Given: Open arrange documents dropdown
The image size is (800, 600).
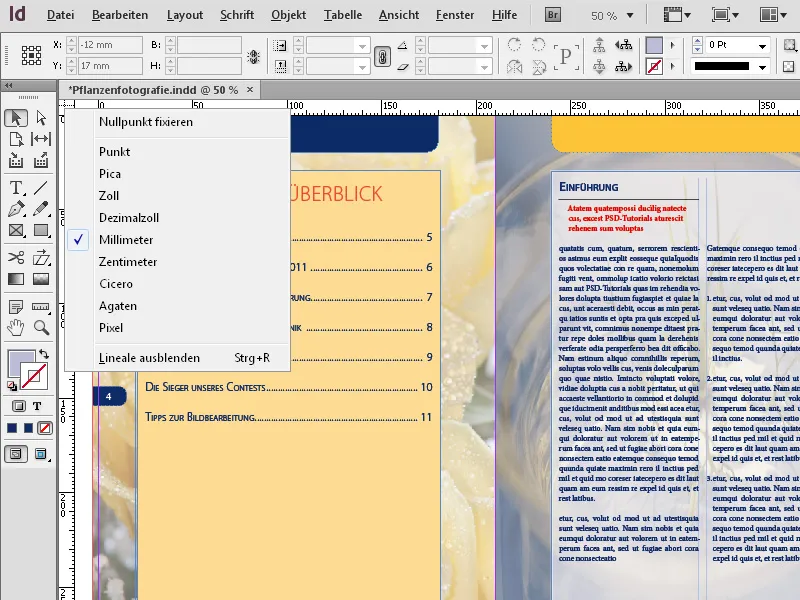Looking at the screenshot, I should pos(773,15).
